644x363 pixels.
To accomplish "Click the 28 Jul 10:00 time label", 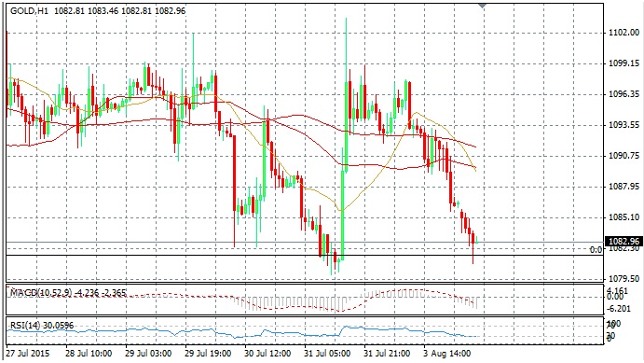I will click(x=89, y=354).
